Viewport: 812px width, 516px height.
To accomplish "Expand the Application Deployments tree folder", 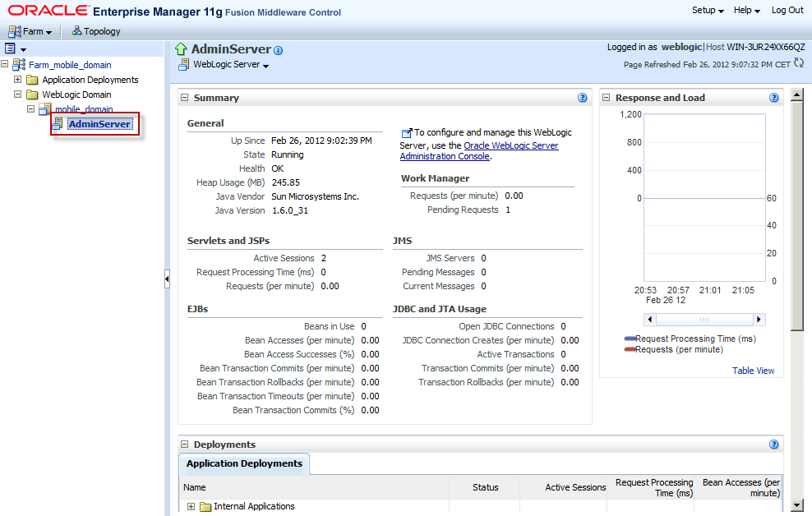I will (x=17, y=79).
